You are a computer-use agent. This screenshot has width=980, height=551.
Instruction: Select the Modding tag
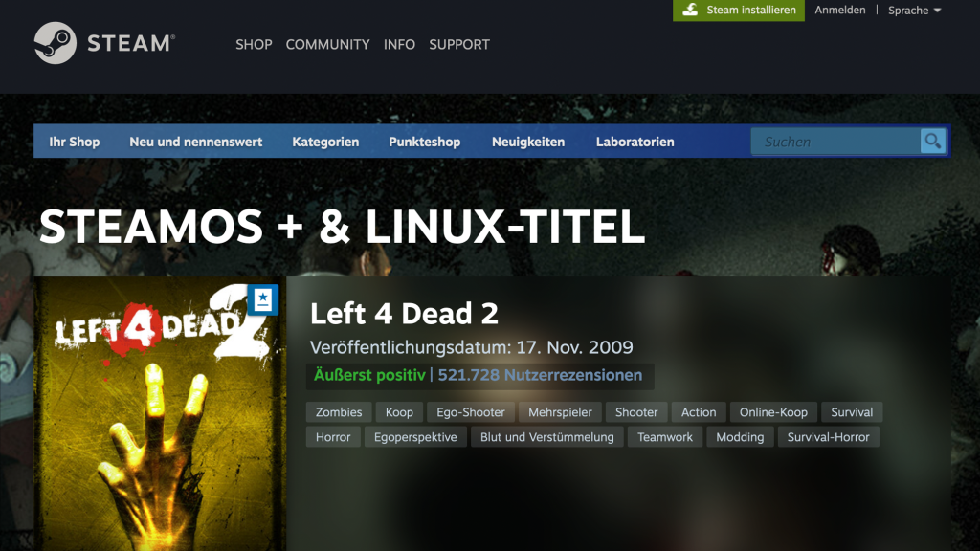[x=740, y=437]
